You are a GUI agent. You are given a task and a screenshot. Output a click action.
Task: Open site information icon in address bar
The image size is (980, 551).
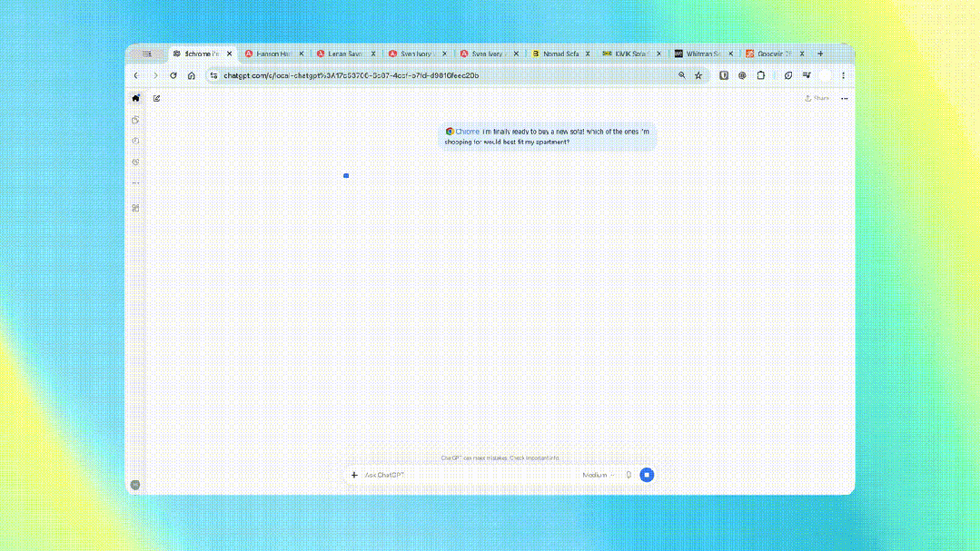[213, 75]
